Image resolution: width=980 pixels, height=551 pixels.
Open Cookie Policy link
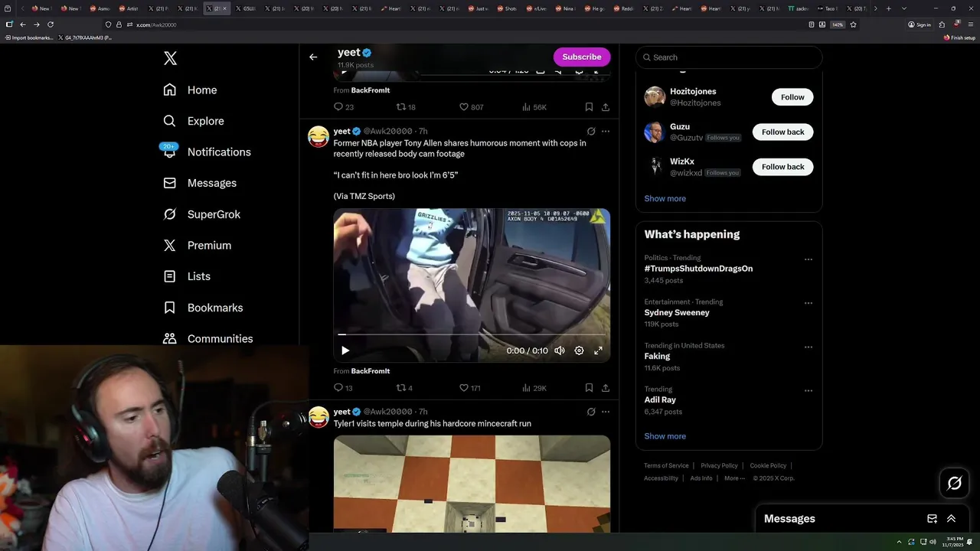pos(768,465)
